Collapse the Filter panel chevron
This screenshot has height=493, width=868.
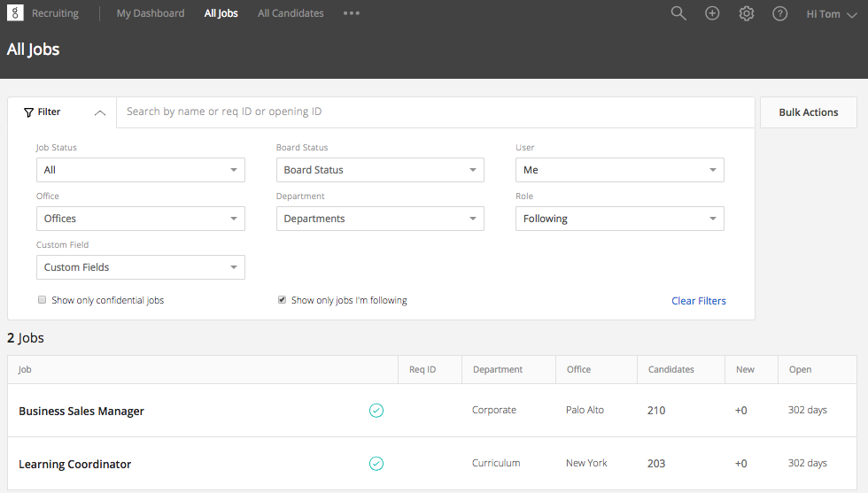(x=99, y=113)
